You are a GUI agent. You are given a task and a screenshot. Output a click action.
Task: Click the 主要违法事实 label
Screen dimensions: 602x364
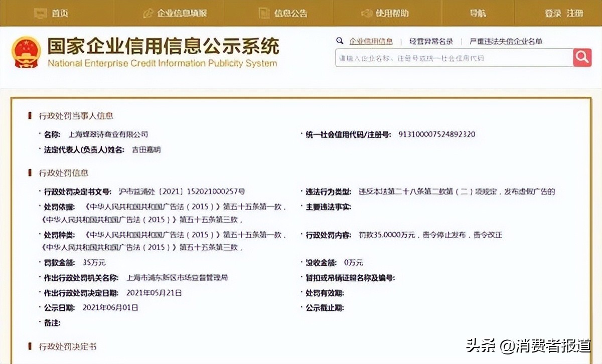coord(329,207)
